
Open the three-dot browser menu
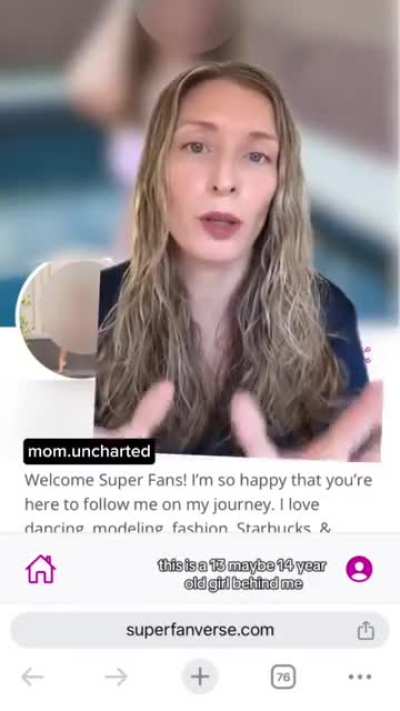point(360,677)
